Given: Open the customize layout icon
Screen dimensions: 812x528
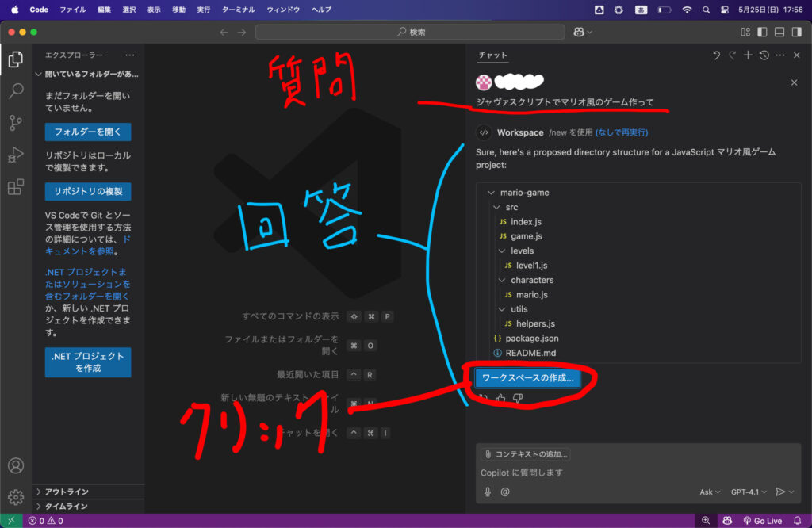Looking at the screenshot, I should (745, 32).
